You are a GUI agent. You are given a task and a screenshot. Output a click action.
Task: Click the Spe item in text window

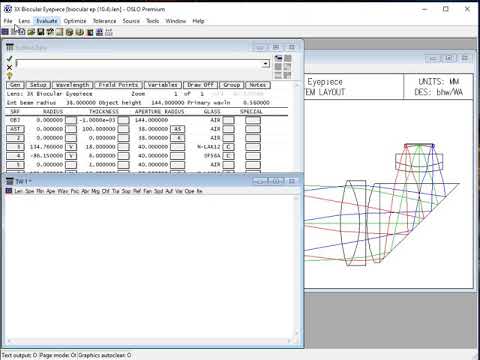point(30,191)
